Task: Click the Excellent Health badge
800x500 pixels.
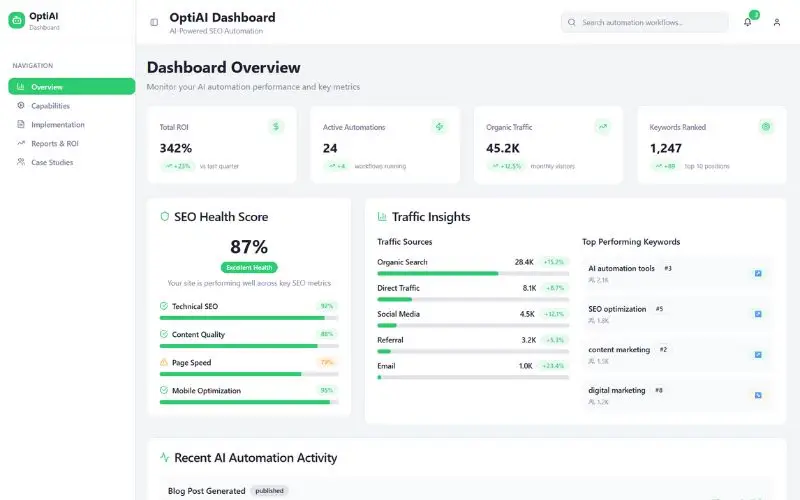Action: [249, 267]
